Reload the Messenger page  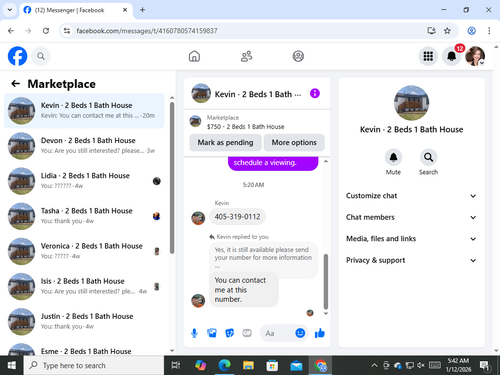[x=46, y=31]
